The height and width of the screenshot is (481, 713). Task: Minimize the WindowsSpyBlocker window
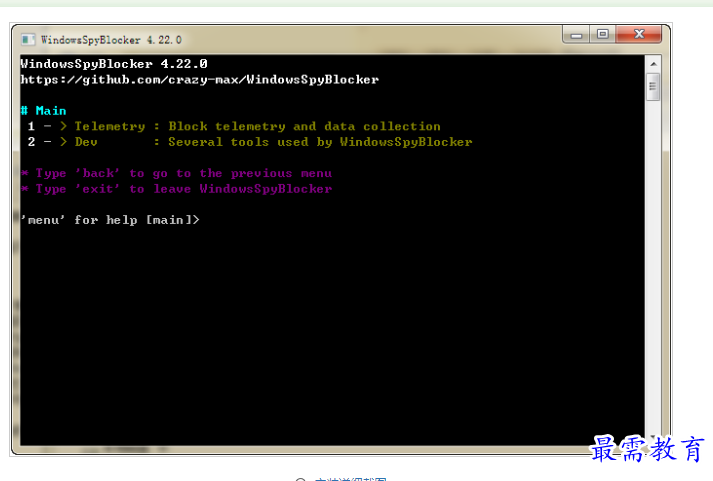coord(577,35)
